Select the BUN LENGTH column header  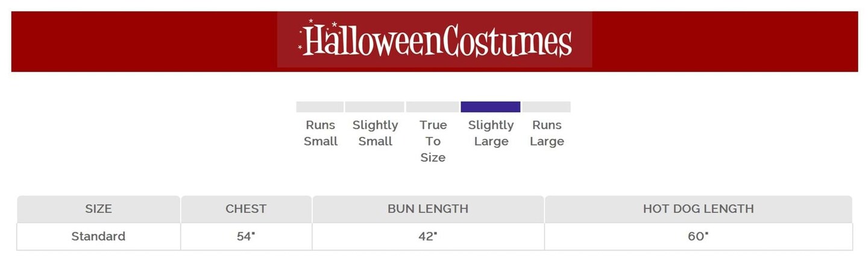click(427, 209)
